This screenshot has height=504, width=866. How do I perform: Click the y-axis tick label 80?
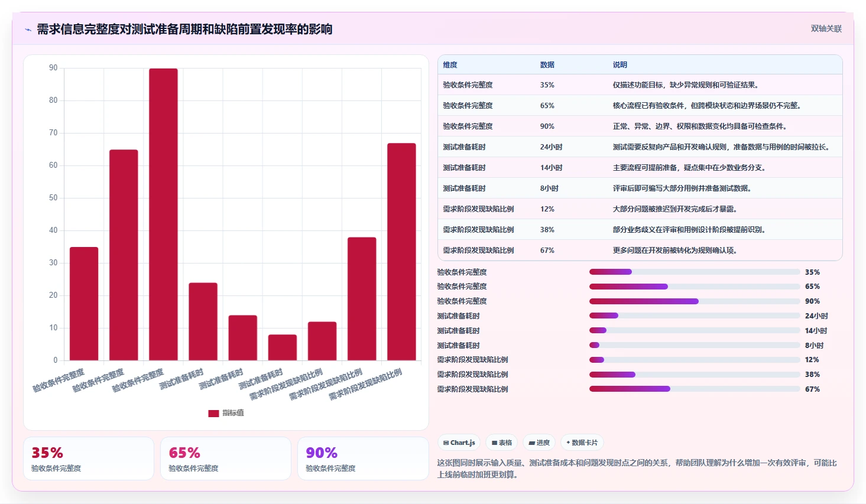point(53,100)
